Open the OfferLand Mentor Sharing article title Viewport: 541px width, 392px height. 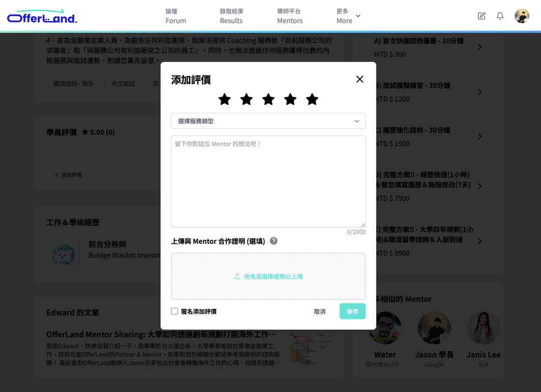click(161, 334)
